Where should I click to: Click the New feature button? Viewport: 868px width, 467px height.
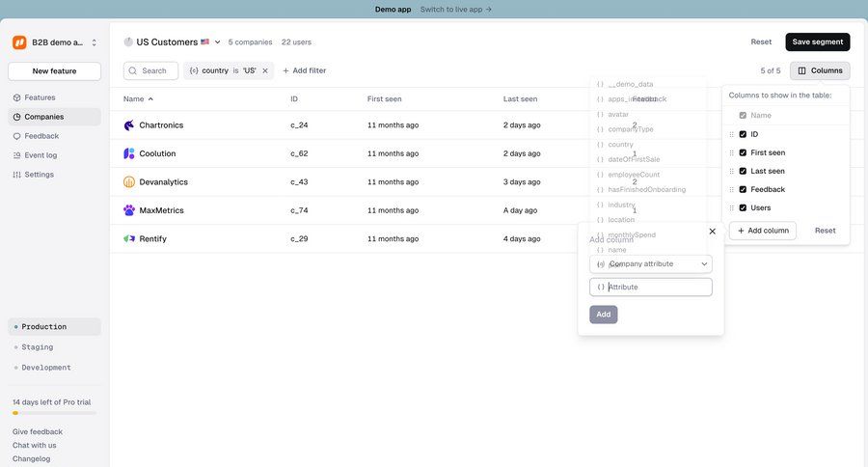tap(54, 70)
